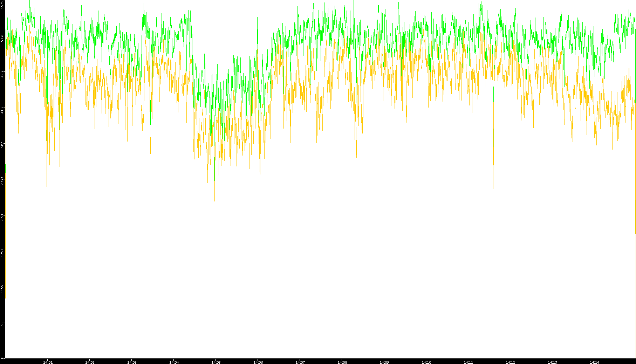This screenshot has width=636, height=364.
Task: Select the 14:14 time marker
Action: [x=594, y=362]
